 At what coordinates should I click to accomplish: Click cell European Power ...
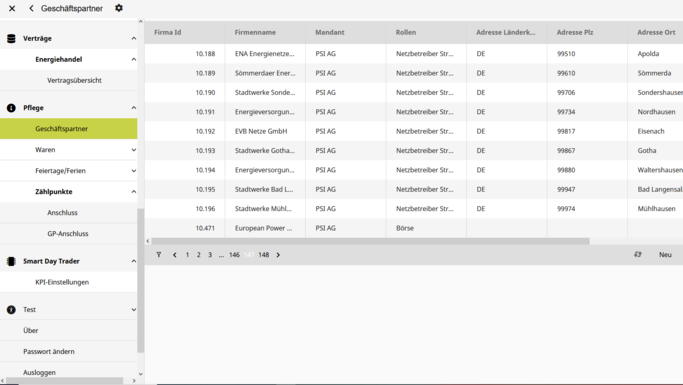[x=265, y=228]
